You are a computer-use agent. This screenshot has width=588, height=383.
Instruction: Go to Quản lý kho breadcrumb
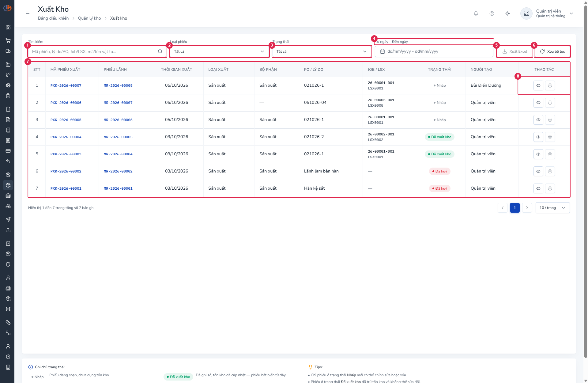point(89,18)
